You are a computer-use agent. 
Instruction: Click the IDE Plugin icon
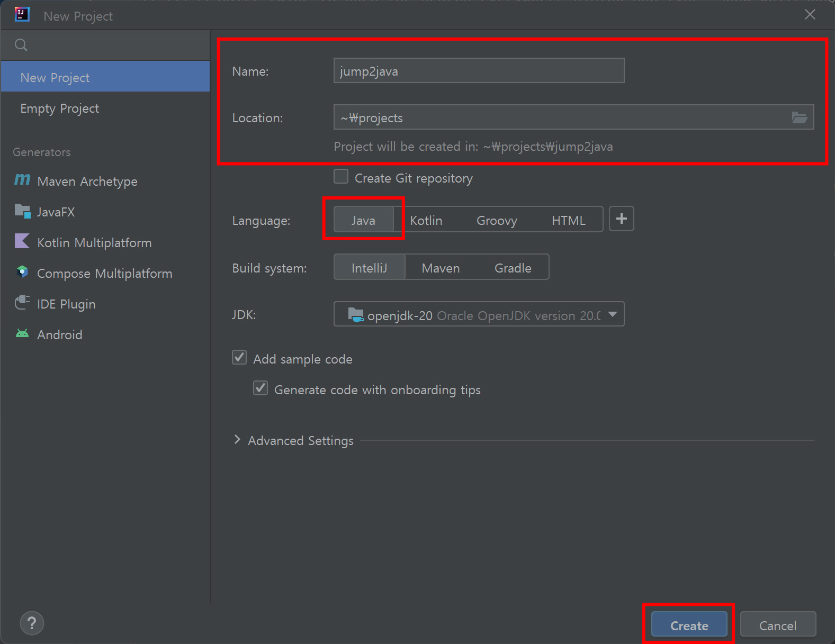[22, 303]
